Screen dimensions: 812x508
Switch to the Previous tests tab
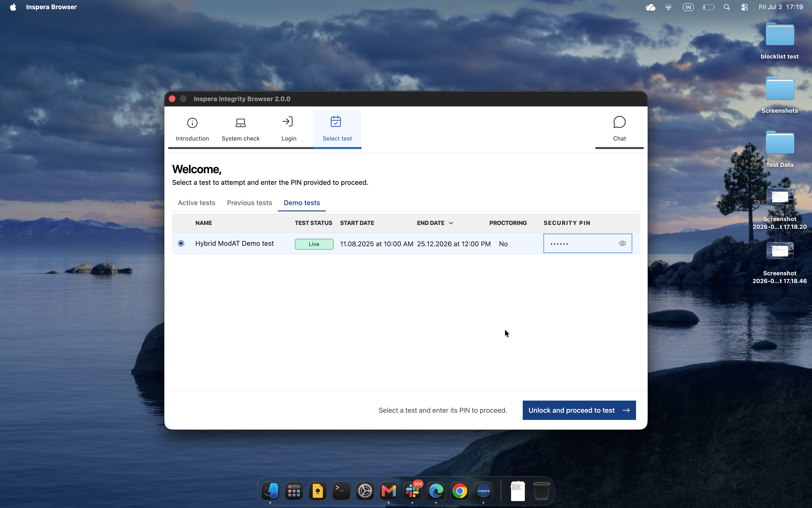(249, 203)
